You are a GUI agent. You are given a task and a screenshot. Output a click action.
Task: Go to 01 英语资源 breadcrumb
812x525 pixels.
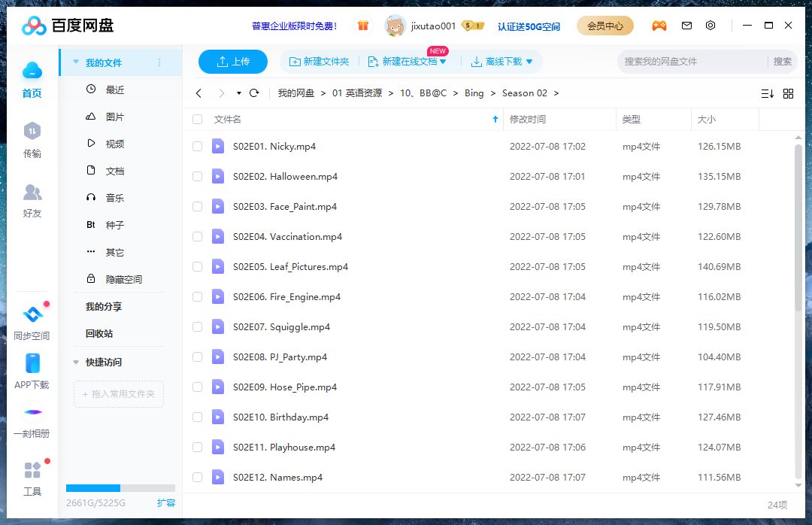coord(357,93)
